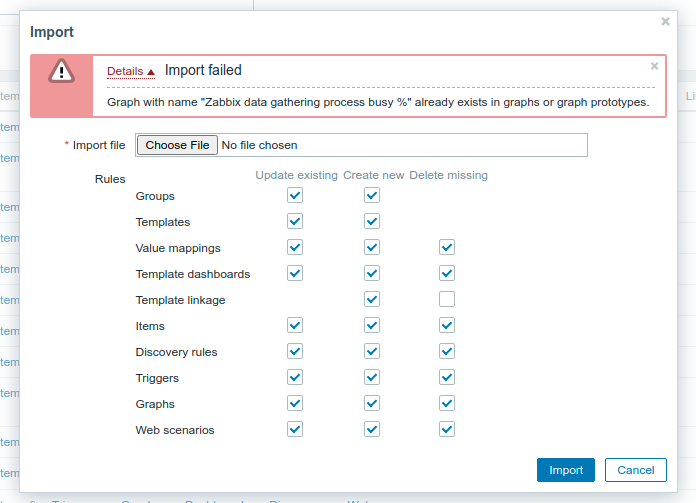Uncheck Triggers Create new checkbox

coord(372,377)
